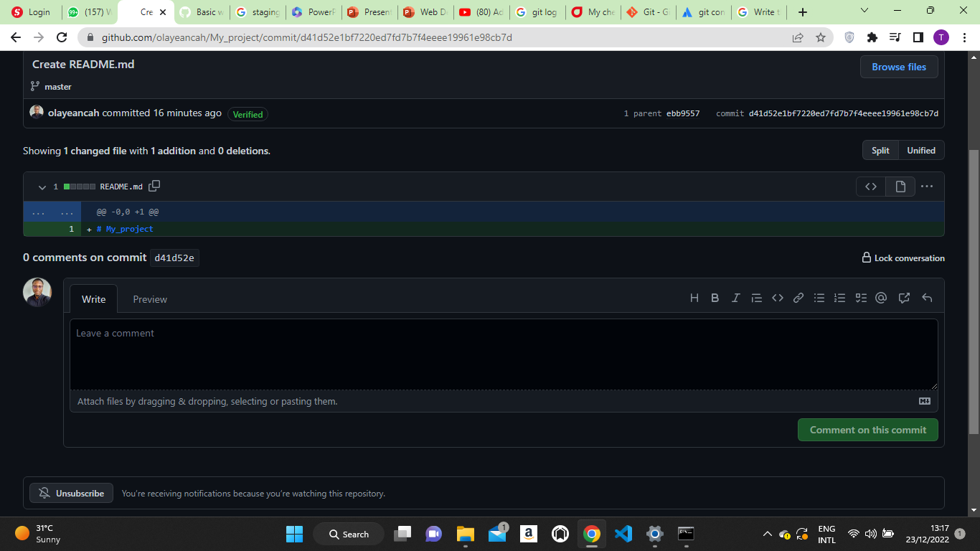The image size is (980, 551).
Task: Open Chrome extensions puzzle icon
Action: (872, 37)
